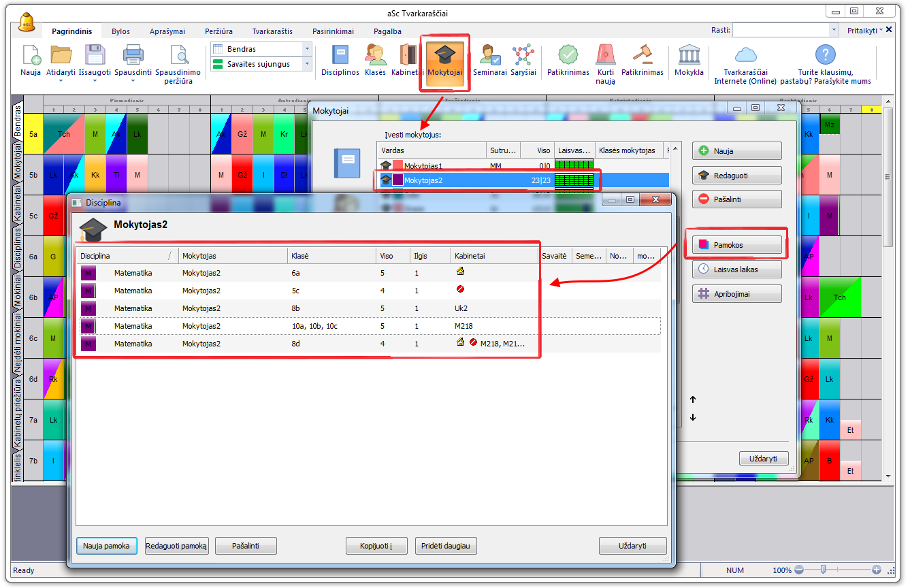This screenshot has height=588, width=910.
Task: Expand the Bendras dropdown list
Action: [307, 50]
